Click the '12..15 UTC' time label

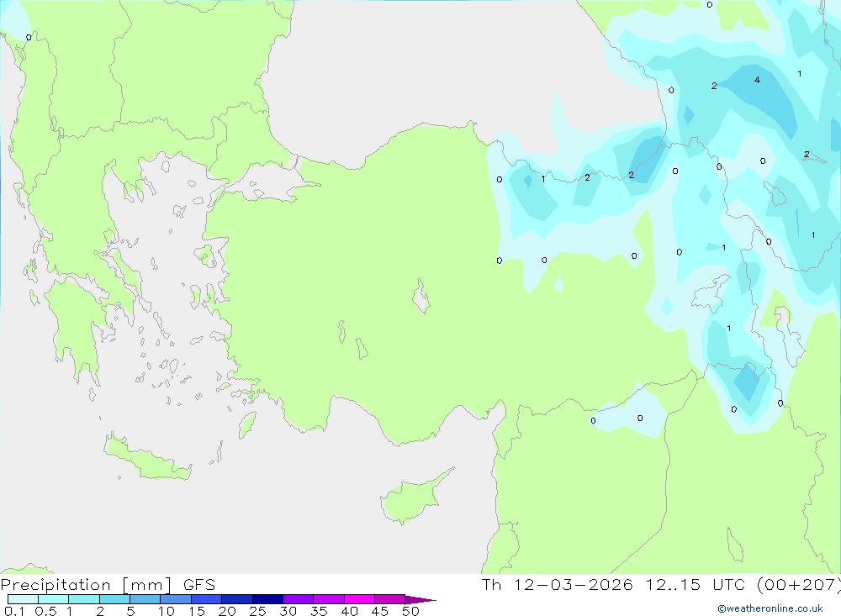pyautogui.click(x=696, y=585)
